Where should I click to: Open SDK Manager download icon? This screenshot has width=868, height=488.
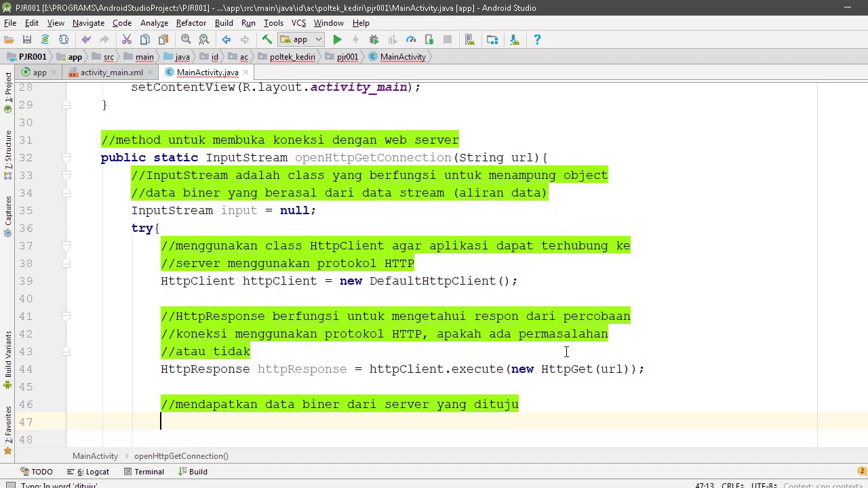(514, 40)
